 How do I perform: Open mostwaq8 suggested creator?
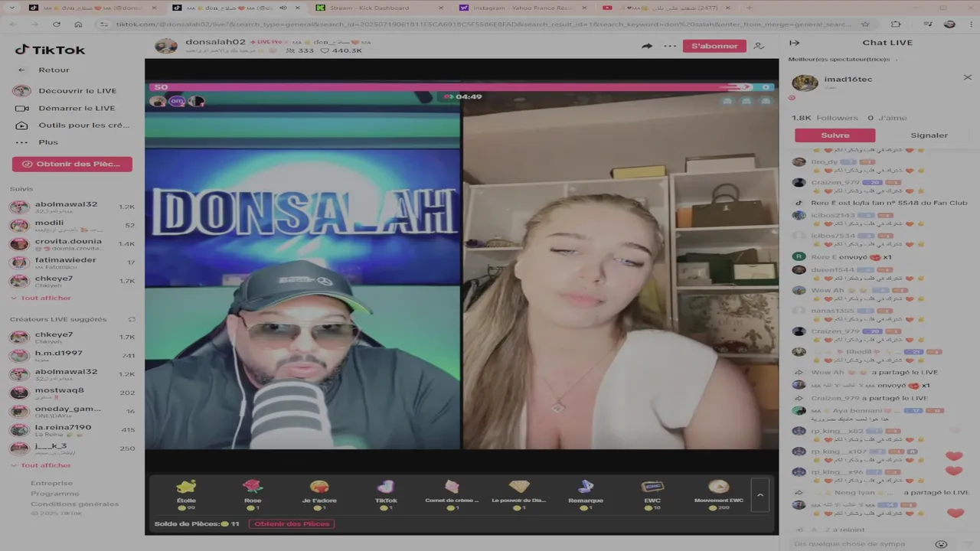72,393
